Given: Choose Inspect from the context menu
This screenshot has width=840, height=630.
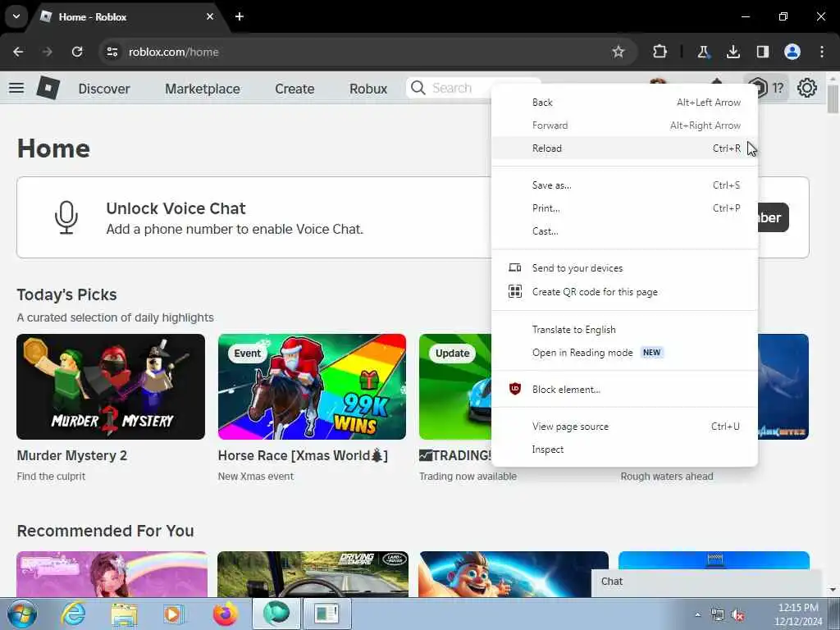Looking at the screenshot, I should click(624, 450).
